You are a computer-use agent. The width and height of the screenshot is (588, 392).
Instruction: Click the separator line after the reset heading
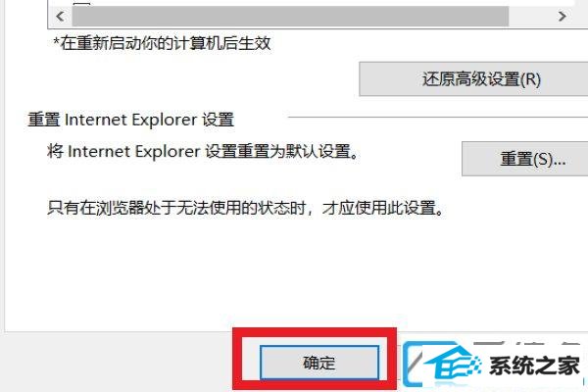[438, 117]
